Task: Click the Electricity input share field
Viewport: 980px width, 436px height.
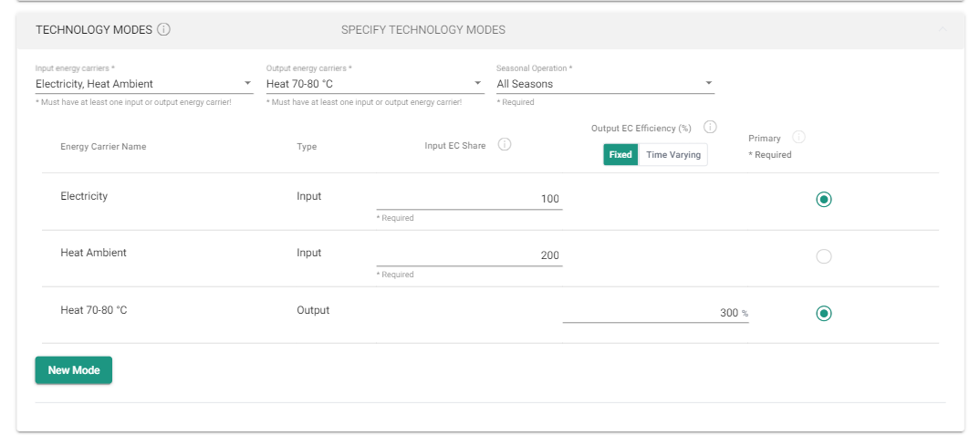Action: click(469, 199)
